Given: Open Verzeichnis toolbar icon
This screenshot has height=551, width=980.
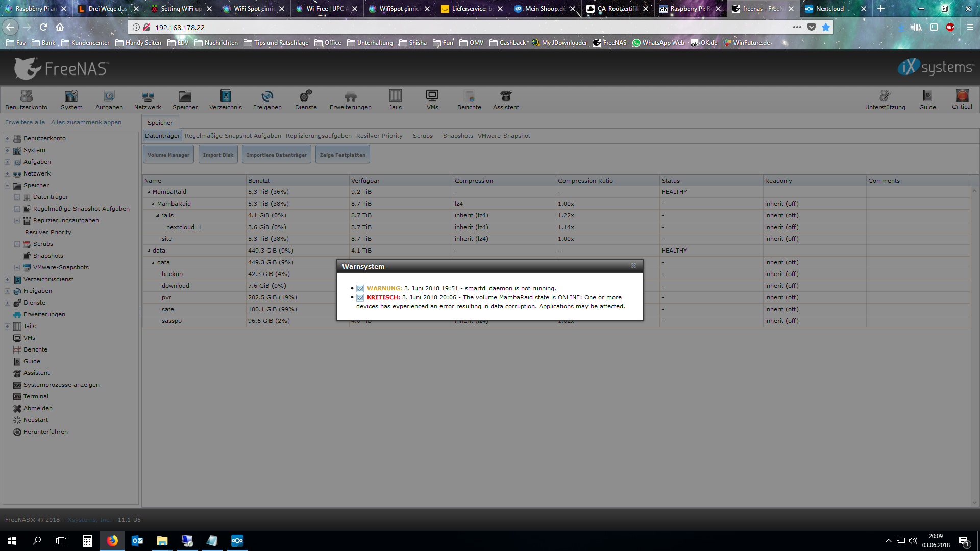Looking at the screenshot, I should (x=226, y=99).
